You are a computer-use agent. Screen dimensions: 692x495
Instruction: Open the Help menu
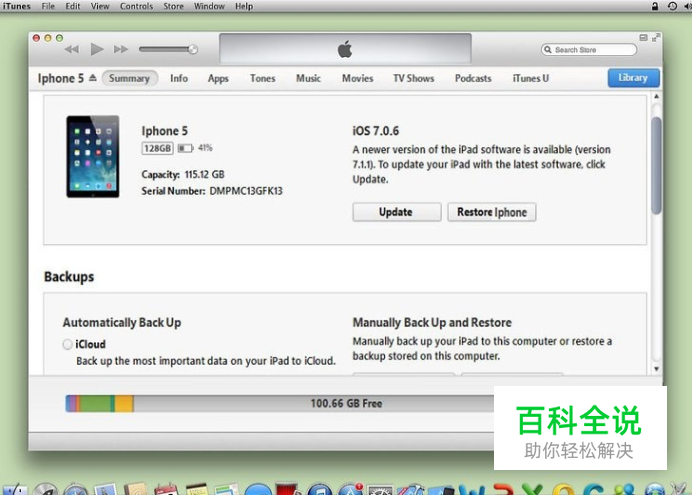click(x=244, y=6)
